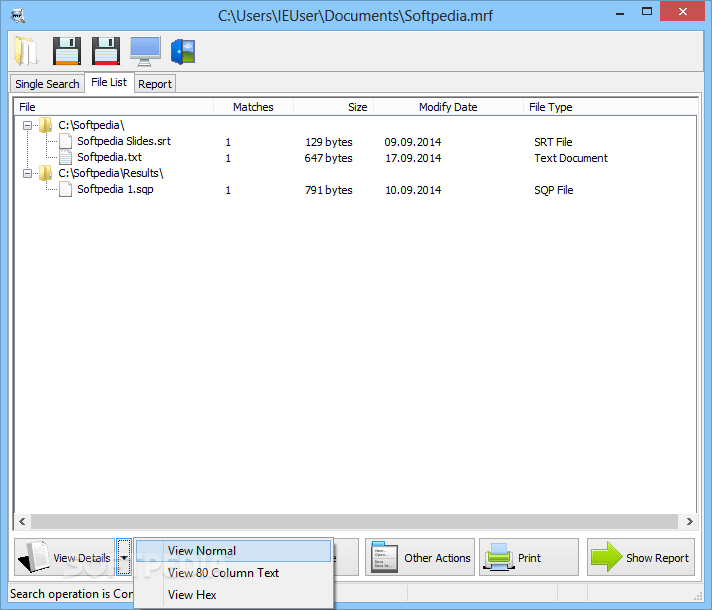Close the window with the red X
This screenshot has height=610, width=712.
coord(682,12)
